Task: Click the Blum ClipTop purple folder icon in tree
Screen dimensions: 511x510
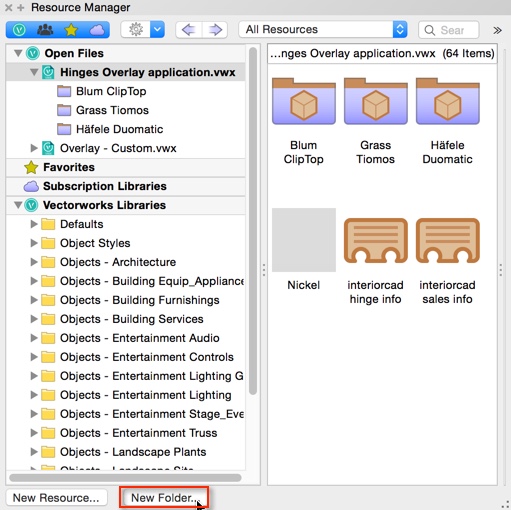Action: [64, 91]
